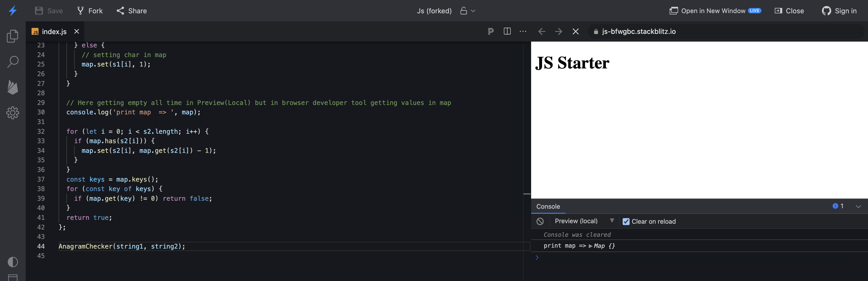This screenshot has height=281, width=868.
Task: Open editor more actions ellipsis
Action: pos(523,31)
